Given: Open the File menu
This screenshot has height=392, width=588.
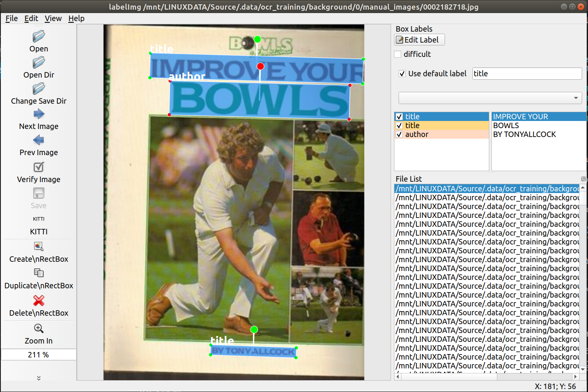Looking at the screenshot, I should click(x=11, y=18).
